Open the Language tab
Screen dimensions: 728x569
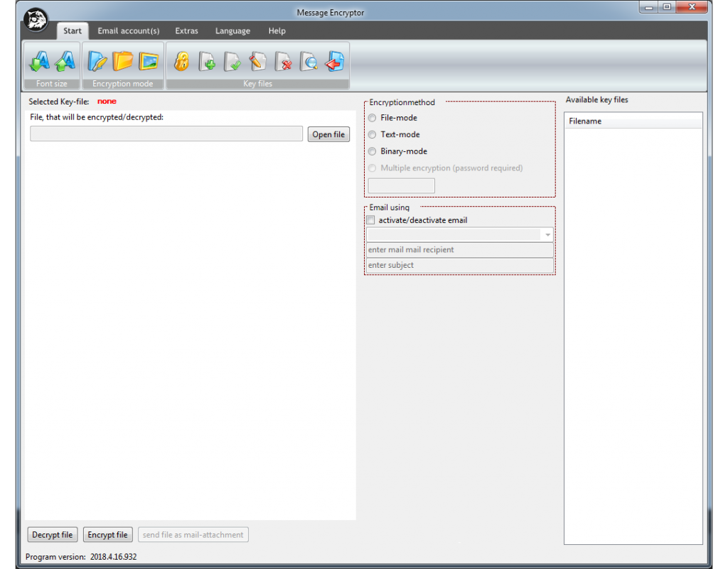(232, 31)
